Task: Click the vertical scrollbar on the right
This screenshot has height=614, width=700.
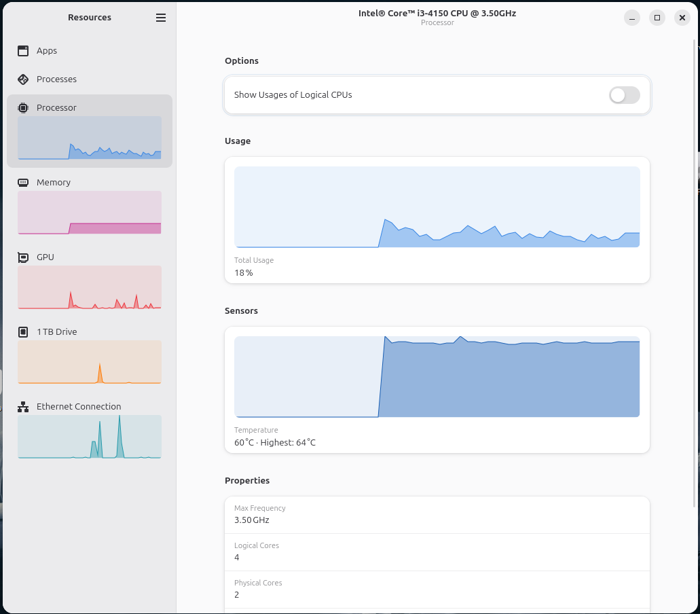Action: (x=694, y=272)
